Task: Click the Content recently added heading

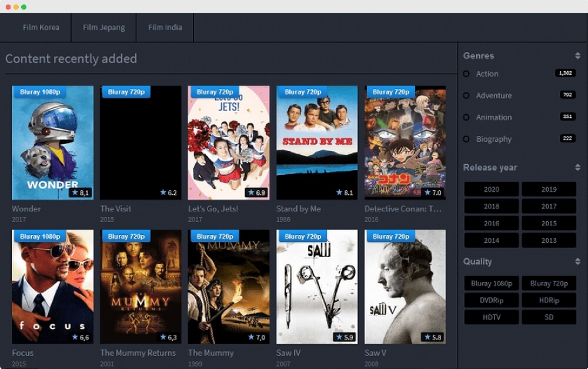Action: coord(71,59)
